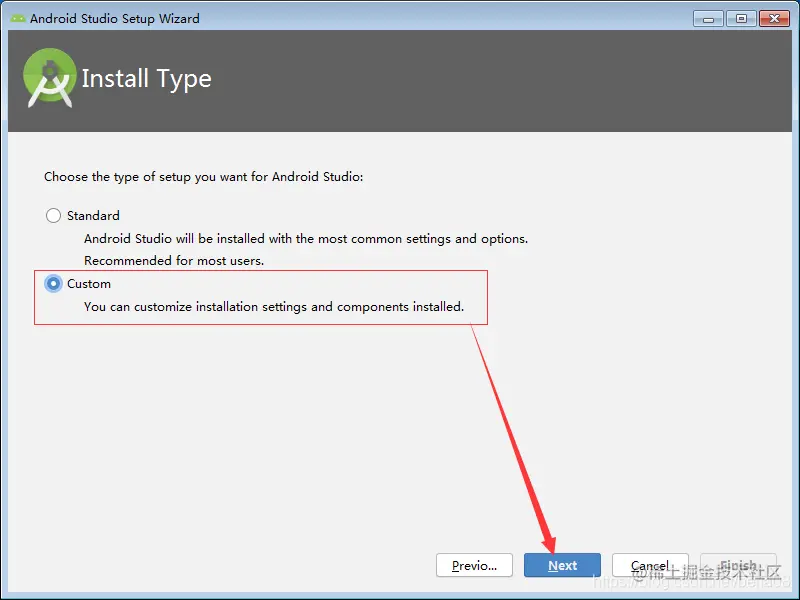
Task: Click 'Android Studio will be installed' description
Action: click(306, 239)
